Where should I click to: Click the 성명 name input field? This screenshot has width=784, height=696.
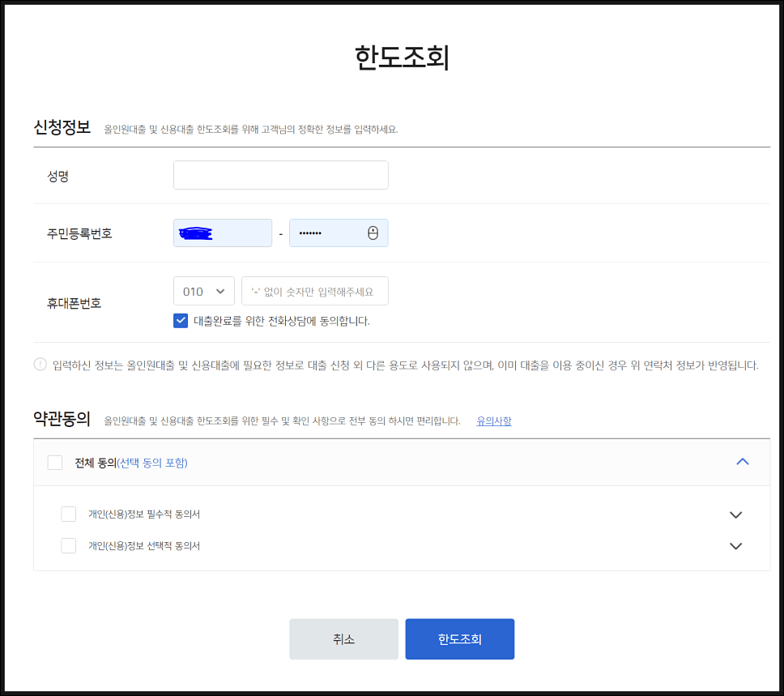pyautogui.click(x=280, y=174)
